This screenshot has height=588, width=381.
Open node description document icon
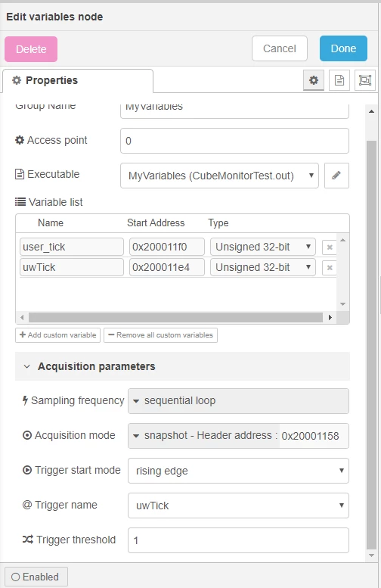coord(339,80)
